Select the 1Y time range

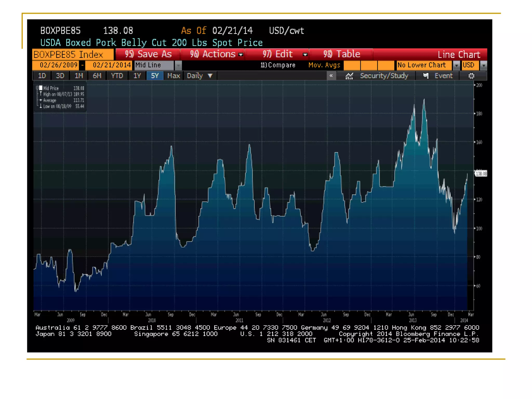pyautogui.click(x=137, y=76)
